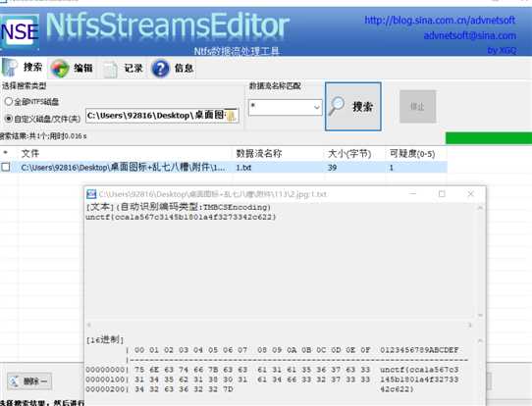Click hex row 00000000 offset
This screenshot has width=532, height=406.
point(106,370)
